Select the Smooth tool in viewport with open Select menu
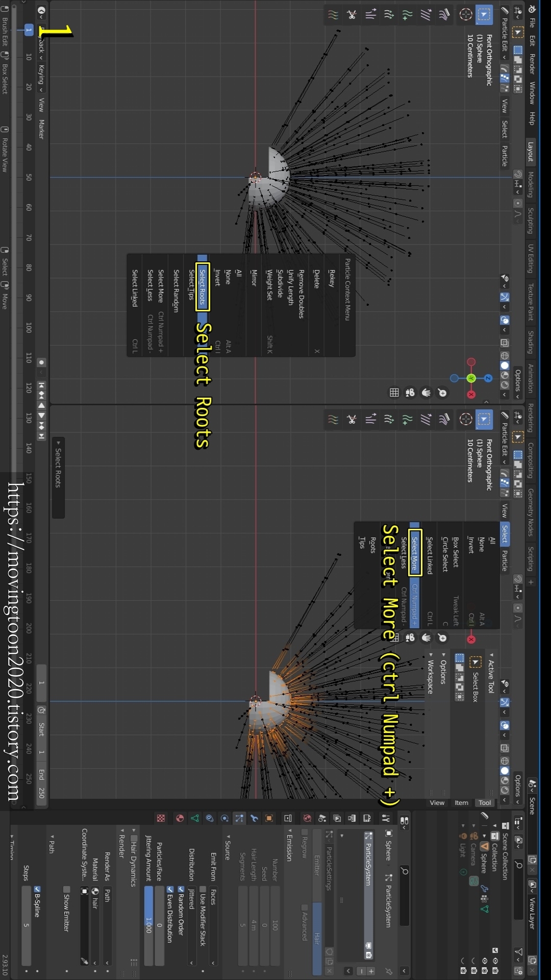This screenshot has height=980, width=551. [x=426, y=420]
